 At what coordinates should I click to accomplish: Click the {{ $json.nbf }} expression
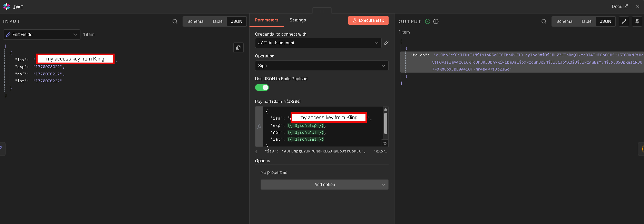tap(305, 132)
